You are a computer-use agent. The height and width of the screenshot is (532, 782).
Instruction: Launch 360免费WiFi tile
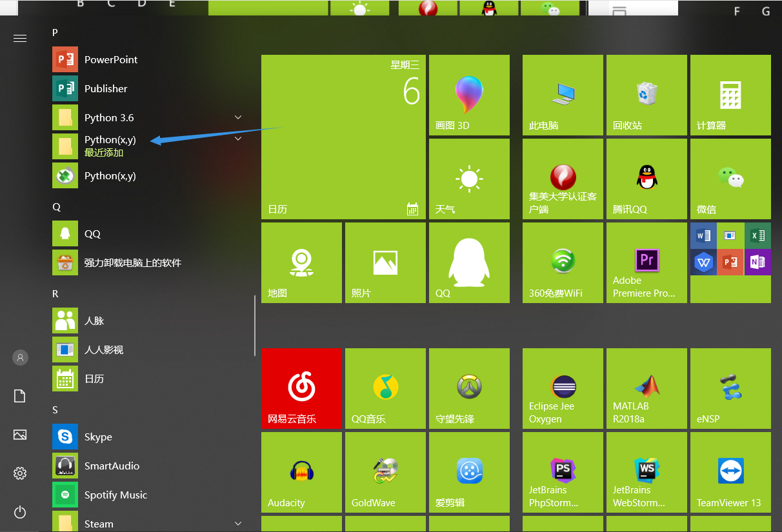coord(563,262)
